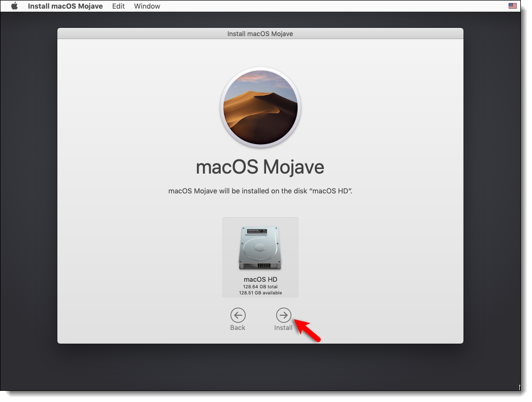Select the macOS HD hard drive icon

point(260,249)
